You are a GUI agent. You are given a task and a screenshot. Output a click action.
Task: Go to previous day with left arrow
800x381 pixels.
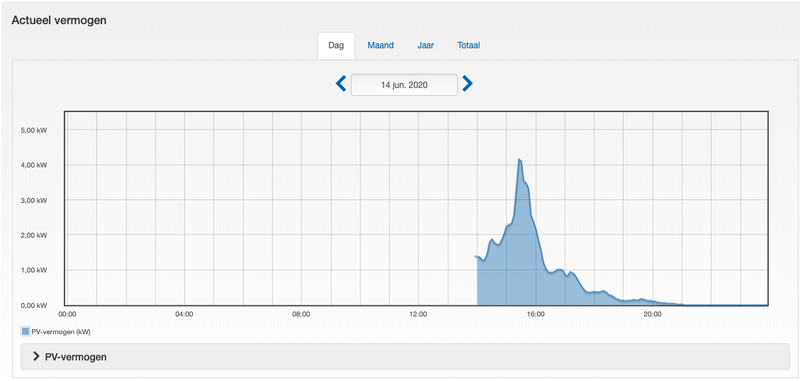pyautogui.click(x=341, y=83)
